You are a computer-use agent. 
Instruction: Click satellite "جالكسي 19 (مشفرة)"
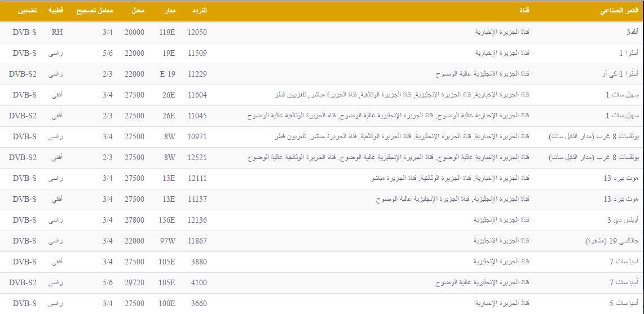[612, 241]
